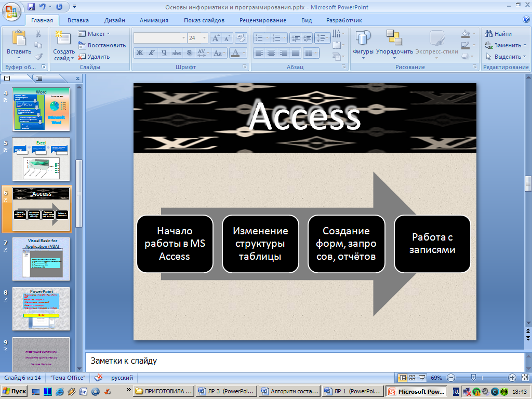Select the Работа с записями box

432,244
